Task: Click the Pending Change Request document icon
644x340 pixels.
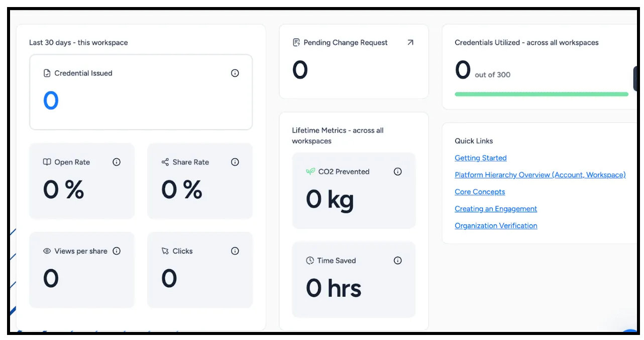Action: point(296,43)
